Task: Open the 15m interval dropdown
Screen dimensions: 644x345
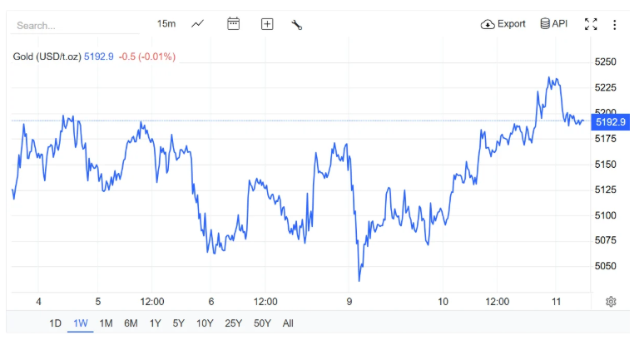Action: [x=166, y=24]
